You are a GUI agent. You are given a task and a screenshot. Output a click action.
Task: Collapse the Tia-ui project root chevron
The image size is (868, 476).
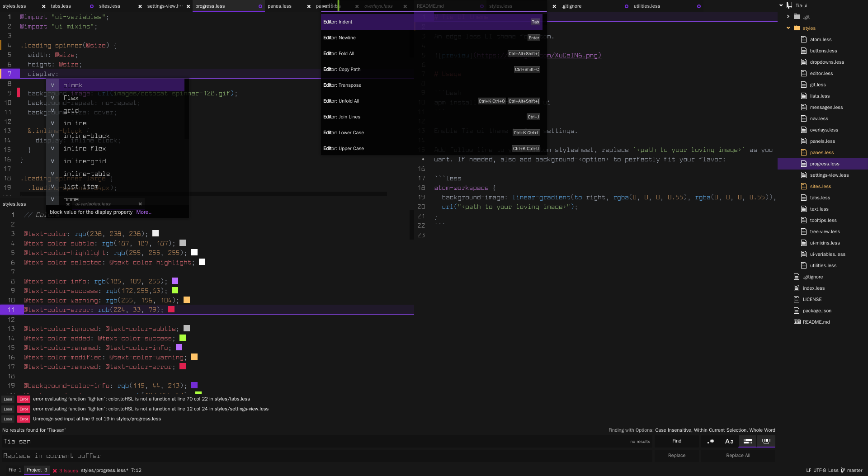pyautogui.click(x=781, y=5)
